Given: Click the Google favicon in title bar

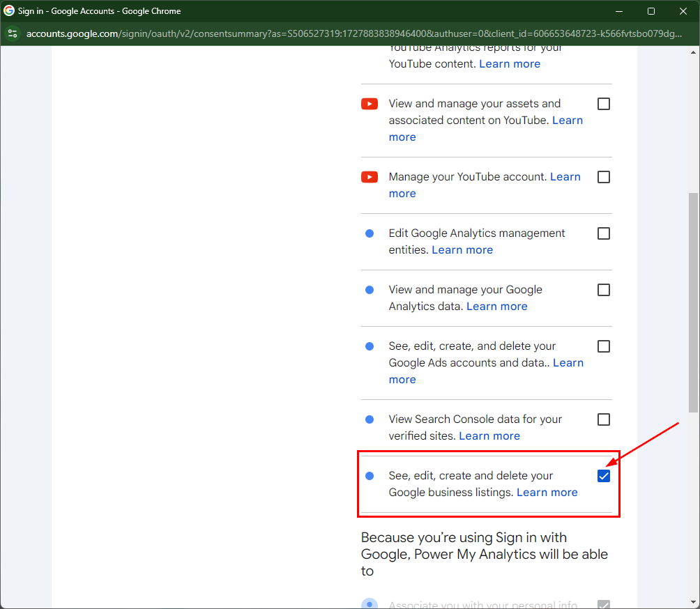Looking at the screenshot, I should click(9, 11).
